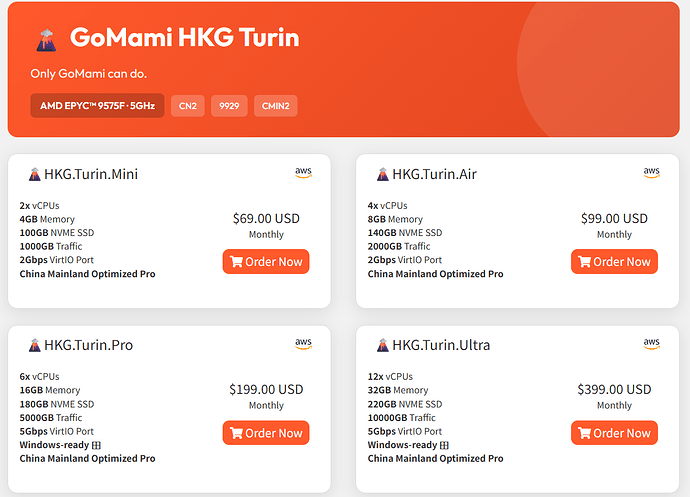
Task: Click the '5000GB Traffic' spec line
Action: tap(51, 418)
